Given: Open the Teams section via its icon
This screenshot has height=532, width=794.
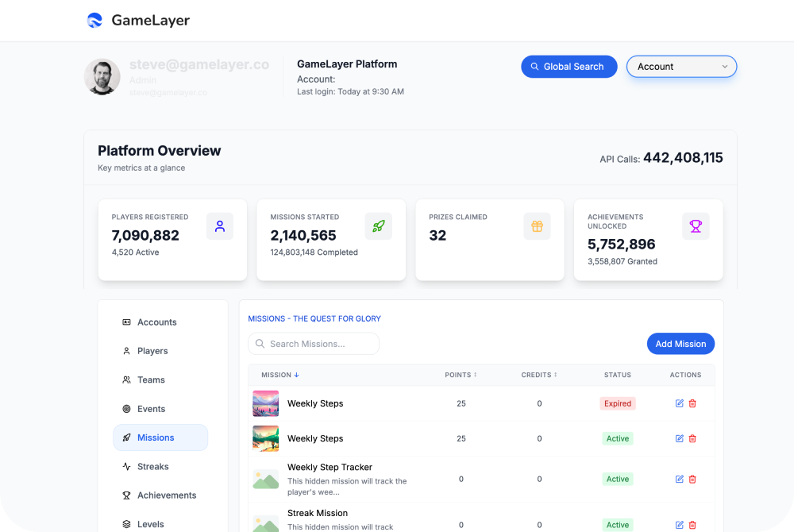Looking at the screenshot, I should (x=127, y=380).
